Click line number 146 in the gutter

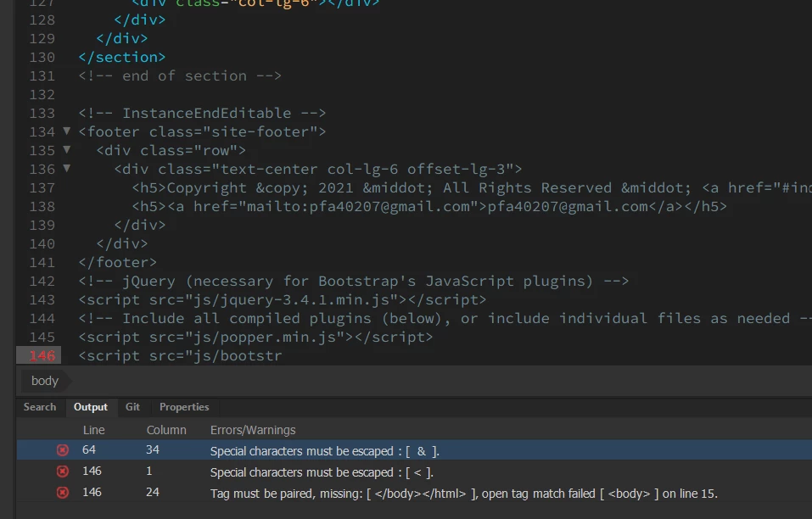pos(42,356)
